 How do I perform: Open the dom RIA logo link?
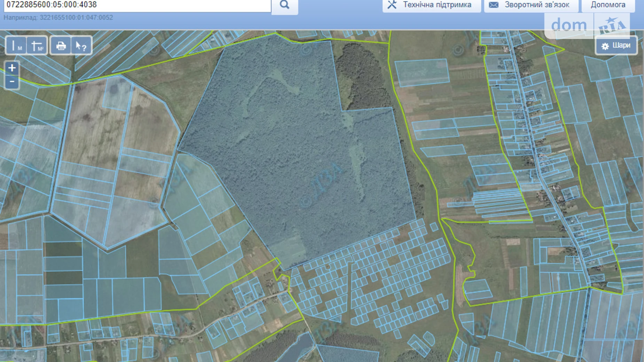[588, 25]
